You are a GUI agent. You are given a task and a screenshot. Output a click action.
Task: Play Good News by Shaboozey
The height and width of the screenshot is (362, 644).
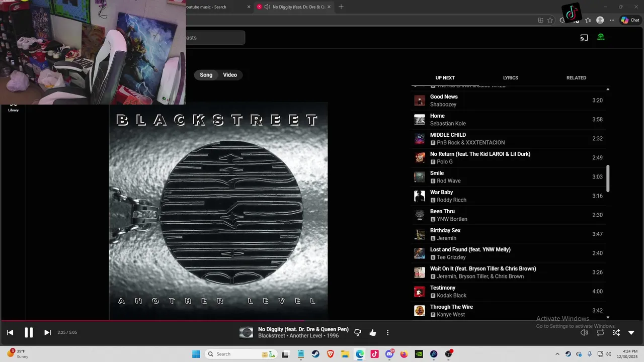508,101
